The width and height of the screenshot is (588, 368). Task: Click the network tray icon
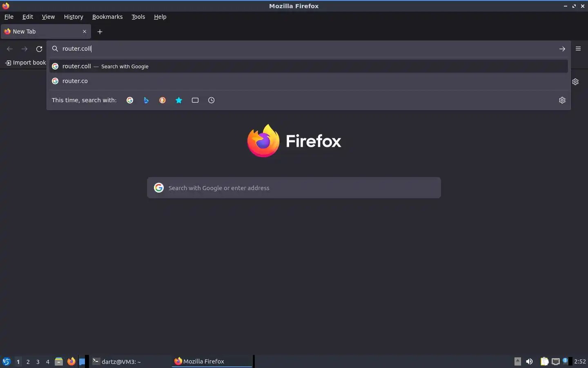pos(555,361)
